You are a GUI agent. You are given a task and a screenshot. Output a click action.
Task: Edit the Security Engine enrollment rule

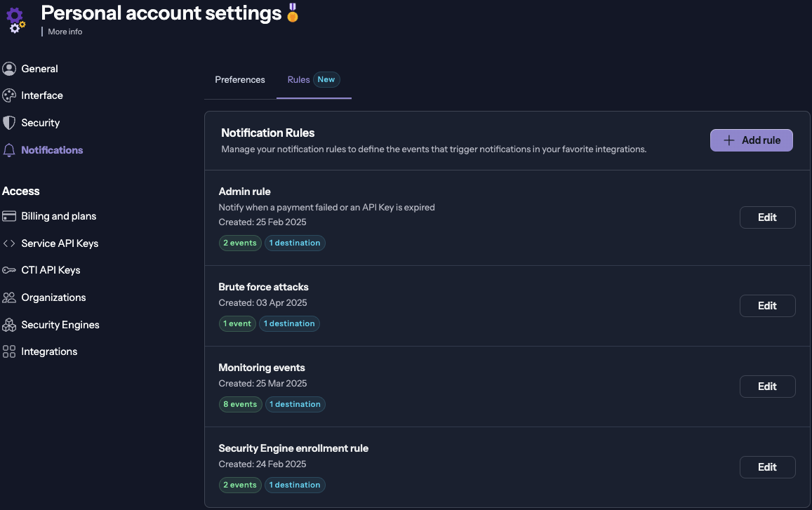point(767,467)
